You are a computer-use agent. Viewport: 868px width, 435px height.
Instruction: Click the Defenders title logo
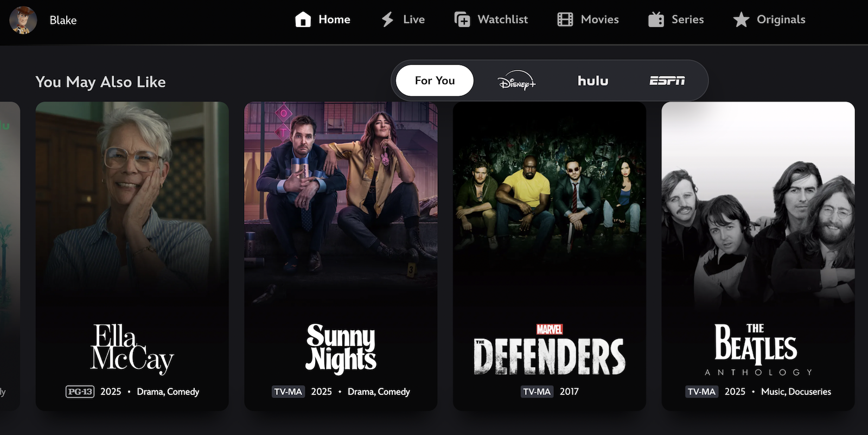tap(550, 350)
